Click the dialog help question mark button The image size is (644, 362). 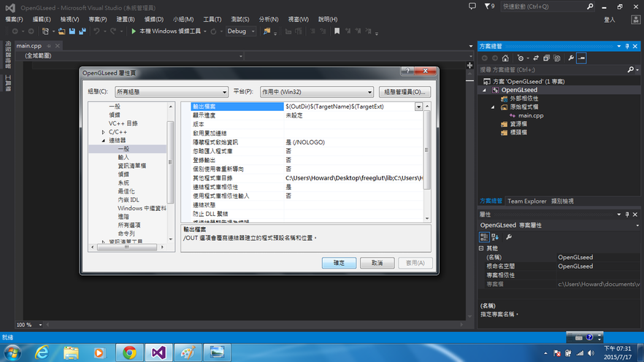coord(407,71)
